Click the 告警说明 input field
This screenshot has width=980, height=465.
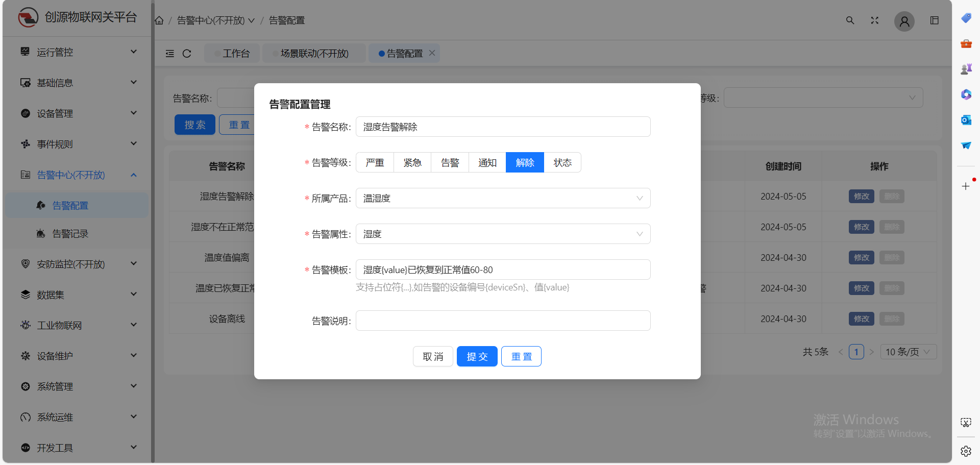click(x=503, y=321)
